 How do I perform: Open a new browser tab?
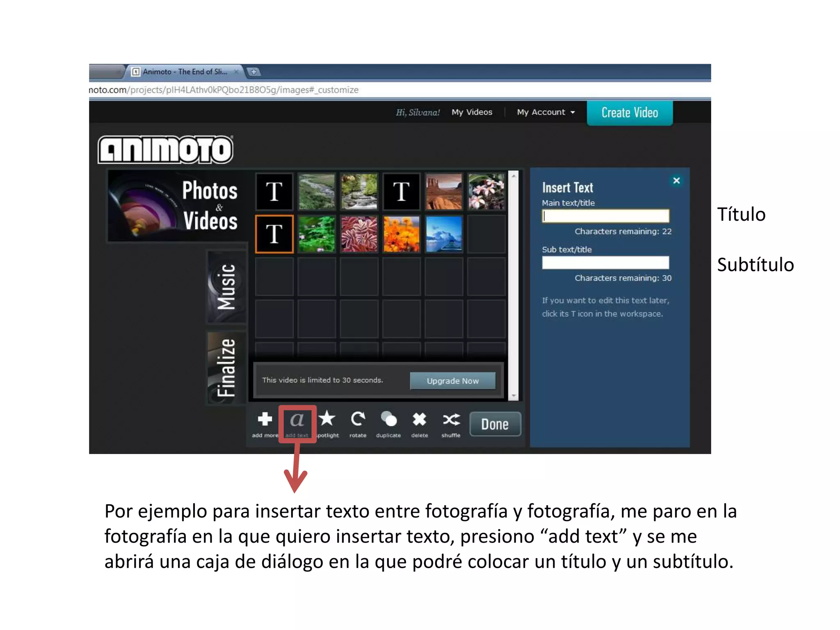click(x=254, y=72)
